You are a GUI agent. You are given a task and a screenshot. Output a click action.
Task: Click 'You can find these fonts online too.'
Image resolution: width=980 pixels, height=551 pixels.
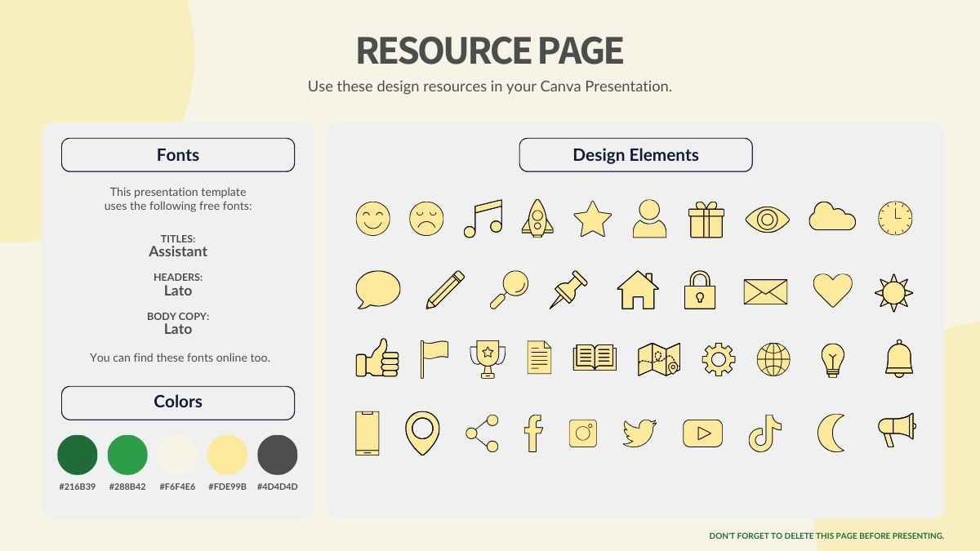180,358
